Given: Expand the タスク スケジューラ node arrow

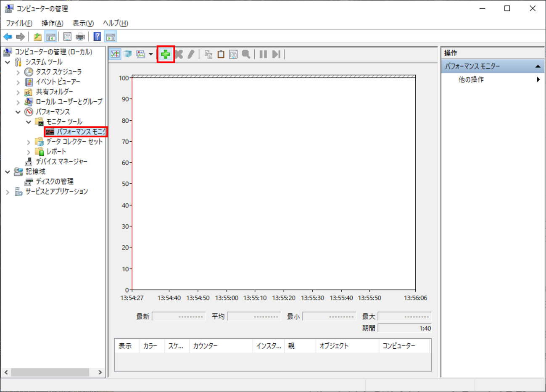Looking at the screenshot, I should coord(18,72).
